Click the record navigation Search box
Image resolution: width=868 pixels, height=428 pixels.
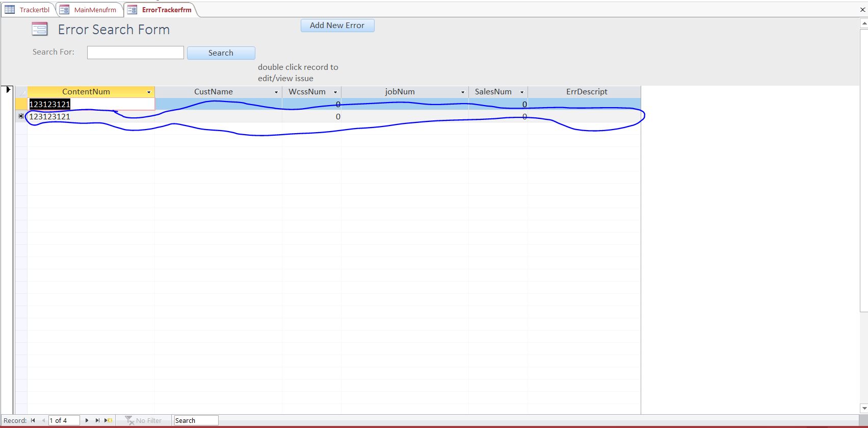pos(196,420)
